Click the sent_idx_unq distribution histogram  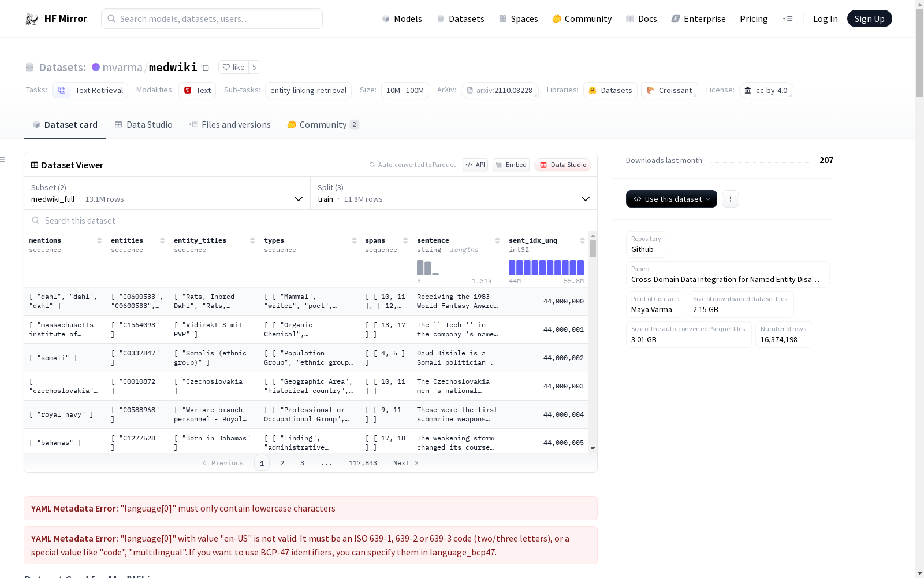tap(546, 268)
